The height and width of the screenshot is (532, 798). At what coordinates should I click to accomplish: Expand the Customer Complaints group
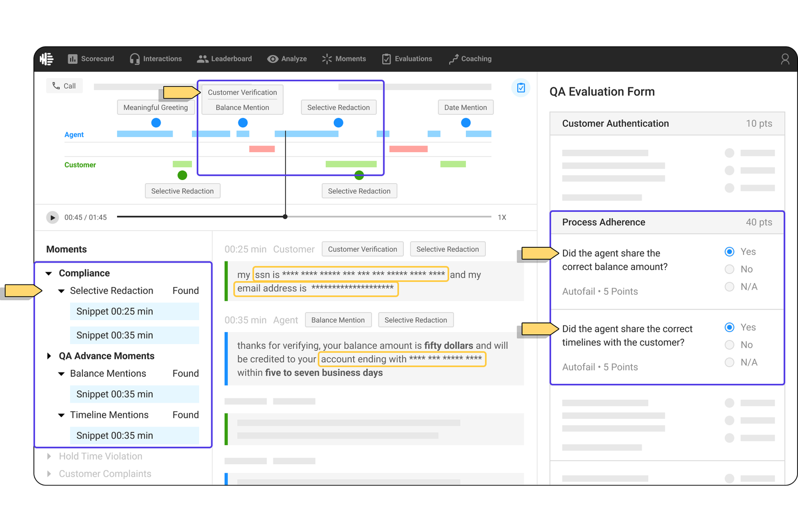pyautogui.click(x=49, y=474)
